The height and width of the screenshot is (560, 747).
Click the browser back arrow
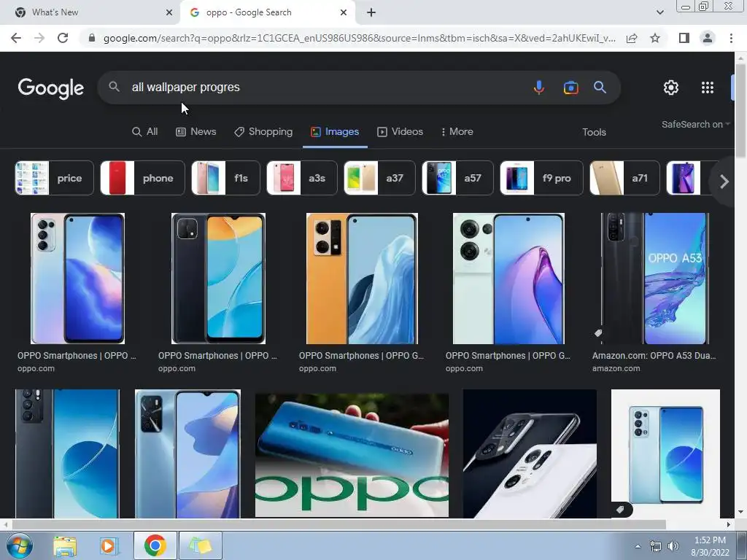[x=16, y=38]
